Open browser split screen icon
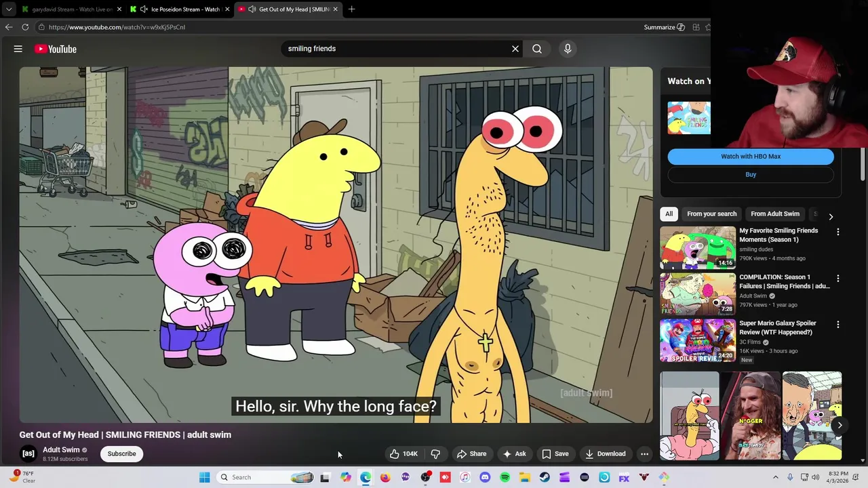Image resolution: width=868 pixels, height=488 pixels. coord(696,27)
